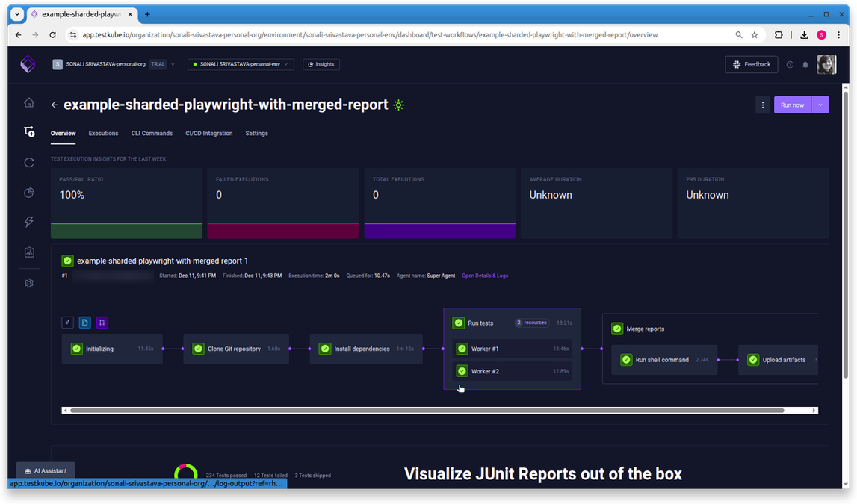Screen dimensions: 857x504
Task: Click the red failed executions bar
Action: click(x=283, y=231)
